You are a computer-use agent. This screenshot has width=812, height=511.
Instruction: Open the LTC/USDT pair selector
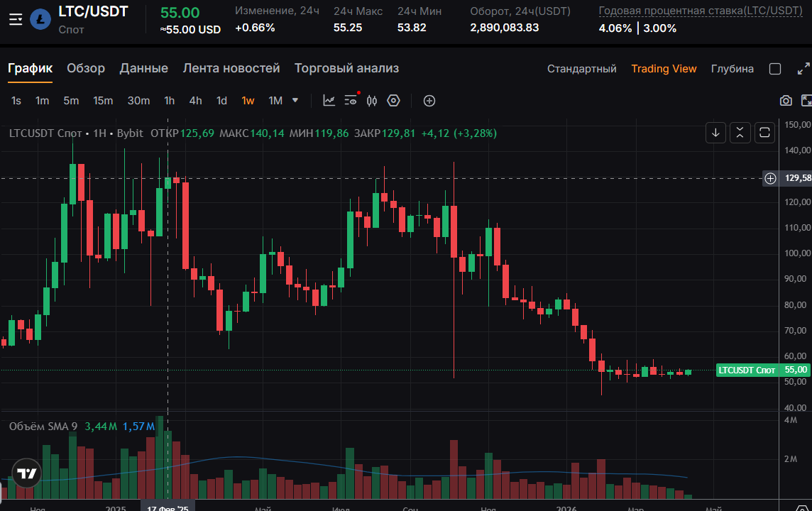click(93, 13)
